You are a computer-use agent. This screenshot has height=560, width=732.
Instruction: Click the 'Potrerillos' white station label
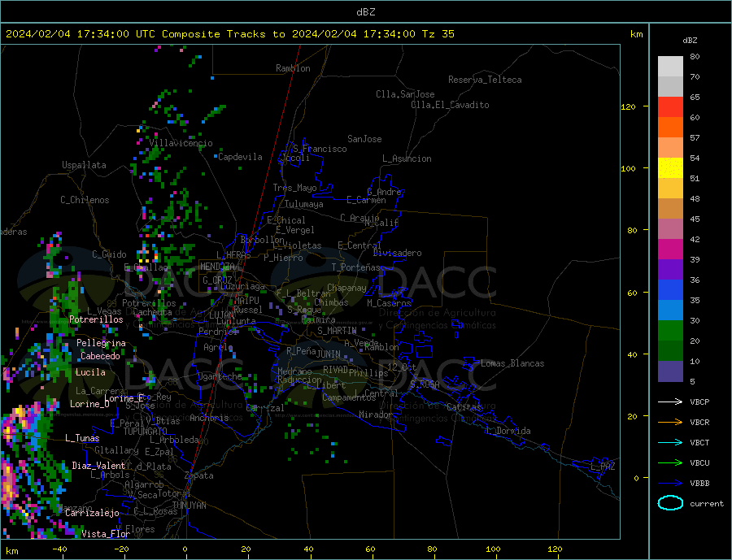tap(96, 319)
